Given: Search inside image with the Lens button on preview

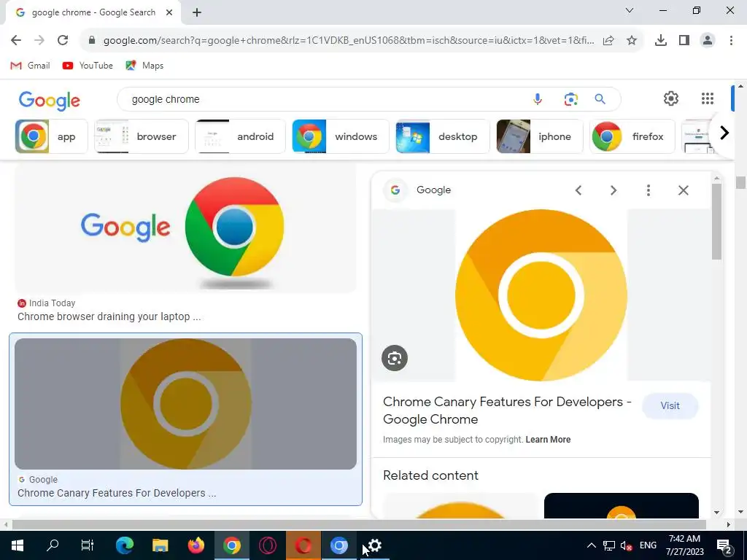Looking at the screenshot, I should pos(395,358).
